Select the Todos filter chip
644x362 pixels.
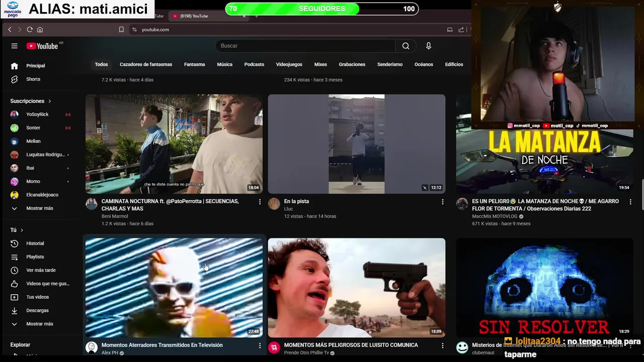(101, 64)
